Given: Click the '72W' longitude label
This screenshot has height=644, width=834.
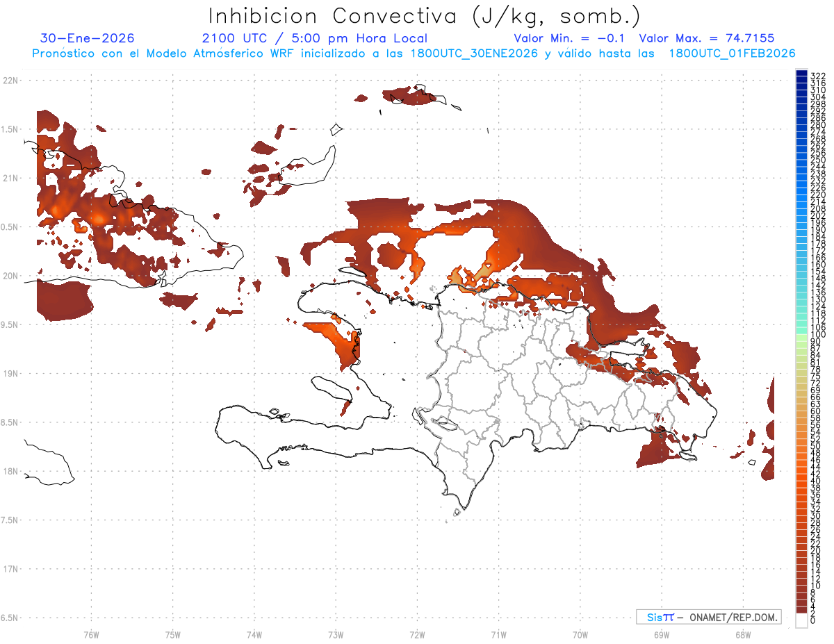Looking at the screenshot, I should coord(417,635).
